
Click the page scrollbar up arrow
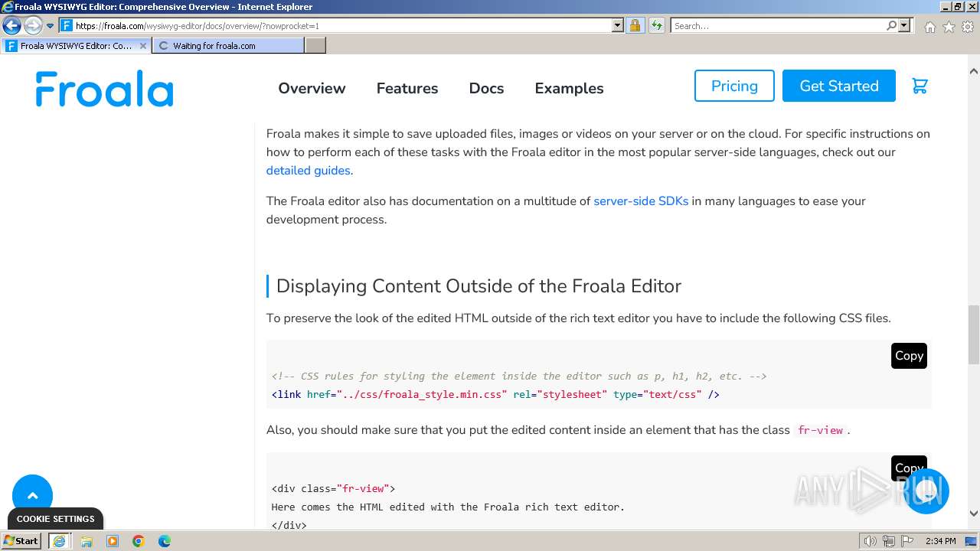point(974,71)
